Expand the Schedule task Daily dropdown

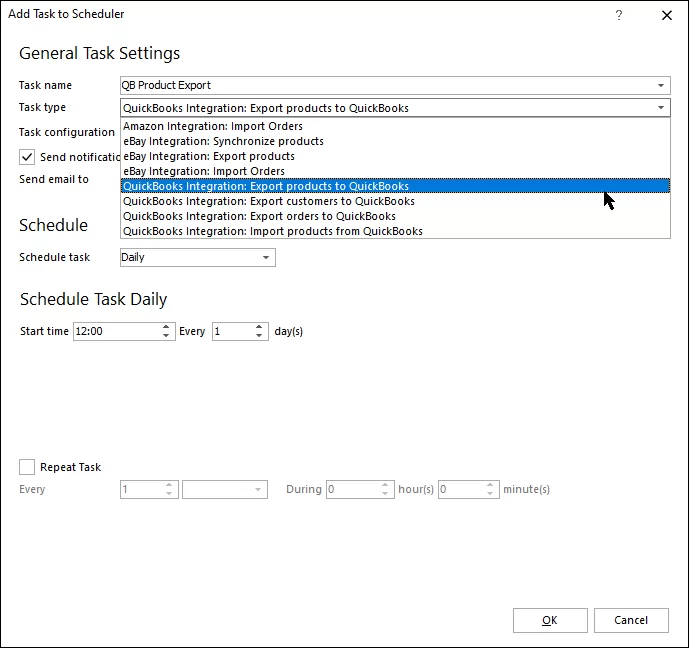click(266, 258)
